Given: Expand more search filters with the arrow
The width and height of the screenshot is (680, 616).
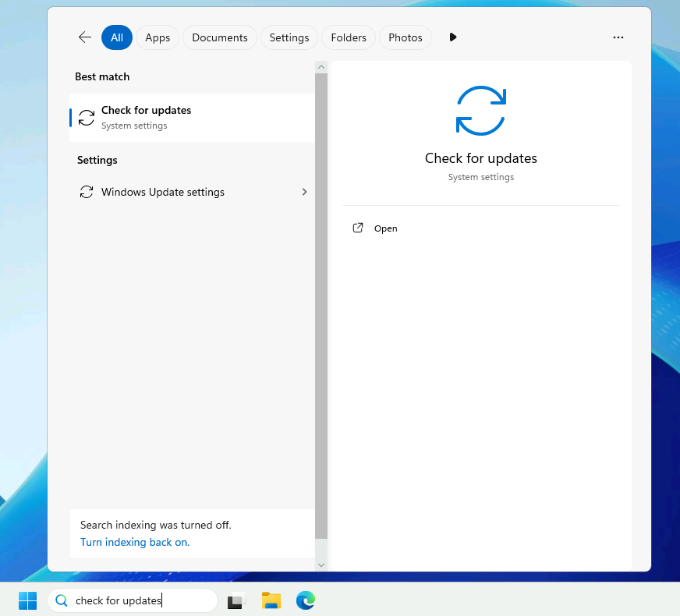Looking at the screenshot, I should click(x=453, y=37).
